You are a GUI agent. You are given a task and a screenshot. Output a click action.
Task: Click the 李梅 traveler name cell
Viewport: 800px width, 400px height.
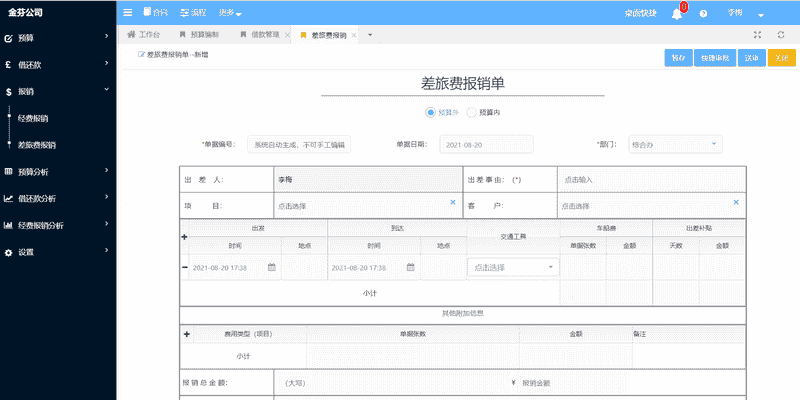pyautogui.click(x=368, y=180)
